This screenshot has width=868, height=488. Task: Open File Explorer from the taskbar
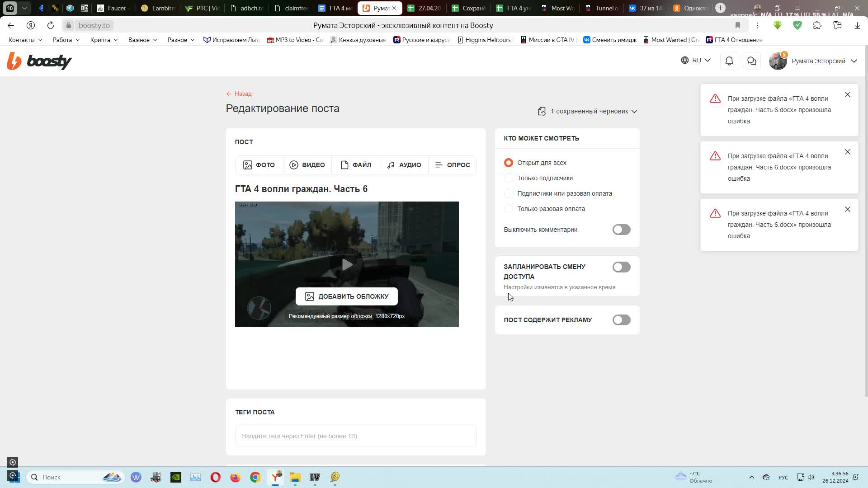(295, 477)
